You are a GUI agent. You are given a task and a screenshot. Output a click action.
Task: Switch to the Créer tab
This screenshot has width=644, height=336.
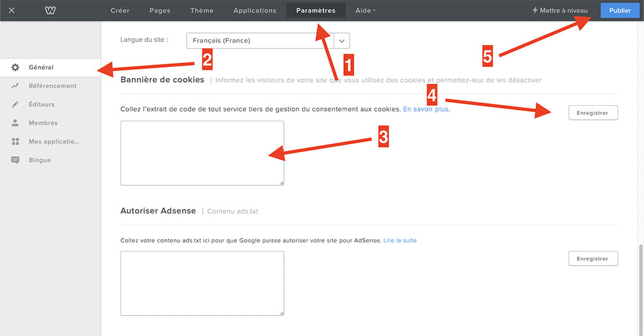click(x=120, y=10)
